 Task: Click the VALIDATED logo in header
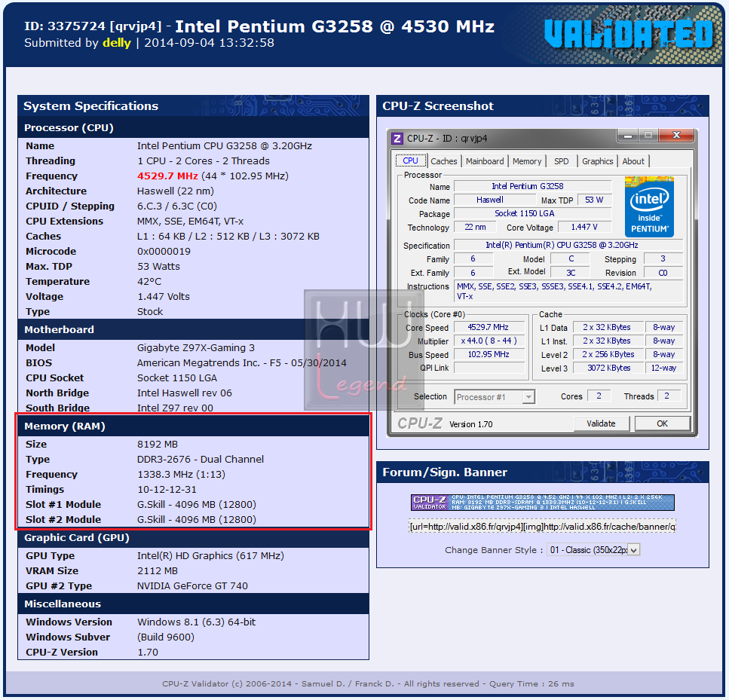628,34
